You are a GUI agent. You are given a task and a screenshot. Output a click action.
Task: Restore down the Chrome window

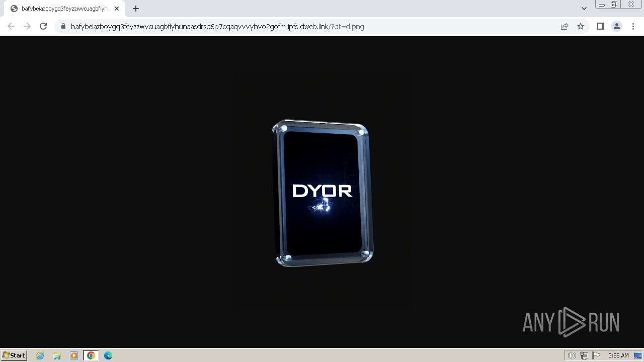[x=614, y=4]
